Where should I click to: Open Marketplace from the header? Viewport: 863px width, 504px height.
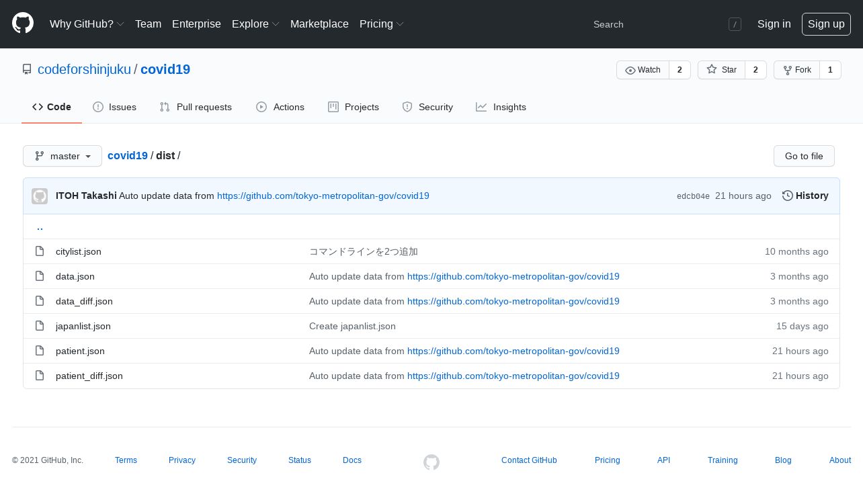[319, 24]
